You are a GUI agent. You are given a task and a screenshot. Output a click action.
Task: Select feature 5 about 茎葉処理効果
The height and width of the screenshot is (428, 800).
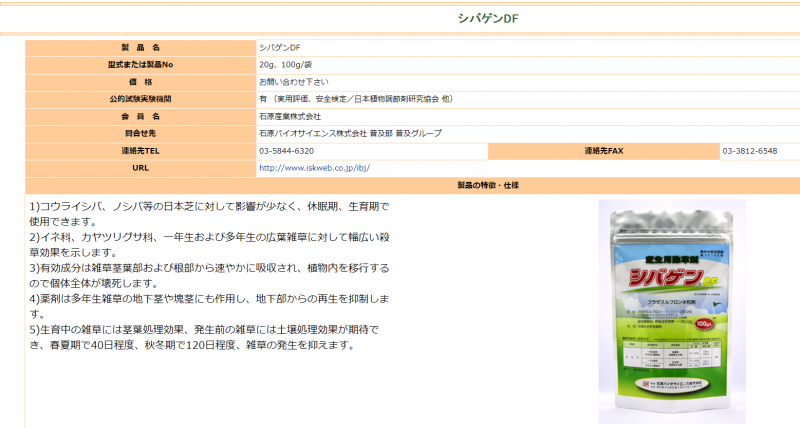[x=204, y=337]
